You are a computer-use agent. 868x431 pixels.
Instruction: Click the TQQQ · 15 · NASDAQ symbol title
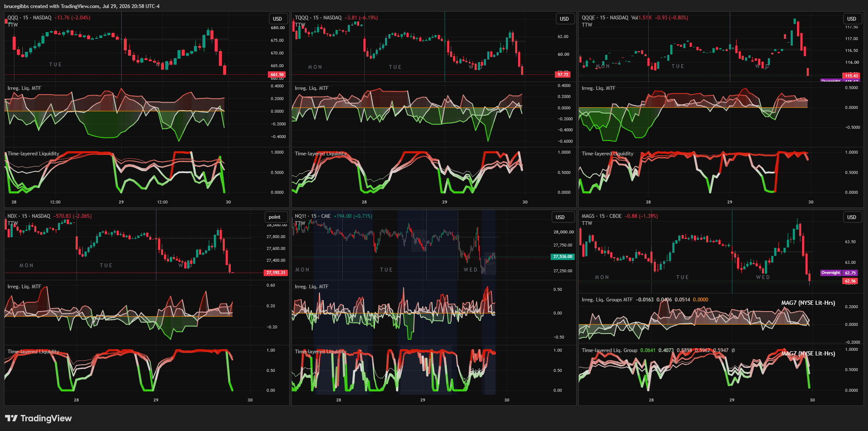tap(318, 18)
